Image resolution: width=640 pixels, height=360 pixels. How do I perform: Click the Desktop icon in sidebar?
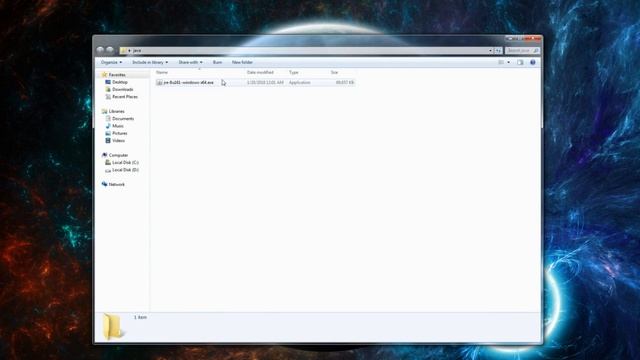coord(108,82)
